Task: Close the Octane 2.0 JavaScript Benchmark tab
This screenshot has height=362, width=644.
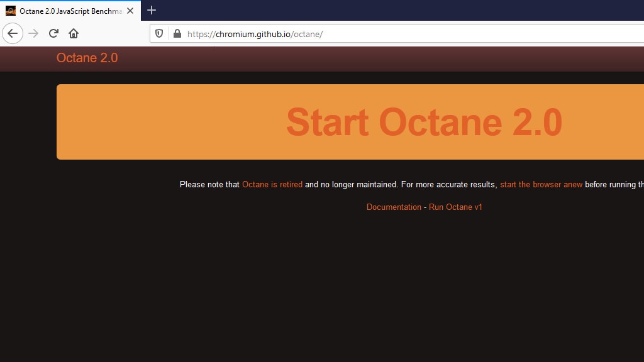Action: [130, 11]
